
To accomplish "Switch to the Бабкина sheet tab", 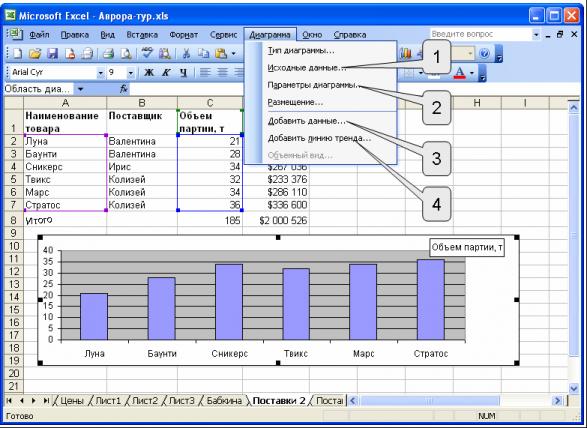I will click(x=224, y=401).
